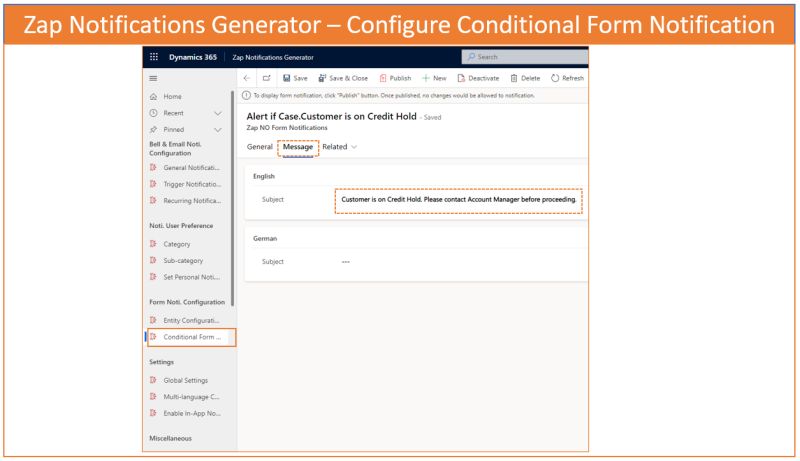Image resolution: width=800 pixels, height=461 pixels.
Task: Click the English Subject text field
Action: 458,199
